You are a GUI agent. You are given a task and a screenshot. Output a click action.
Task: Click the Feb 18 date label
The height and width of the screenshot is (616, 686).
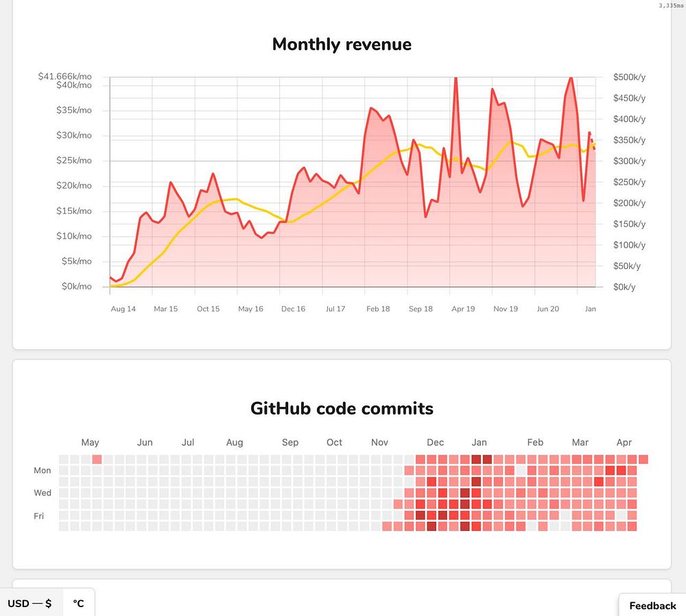378,309
